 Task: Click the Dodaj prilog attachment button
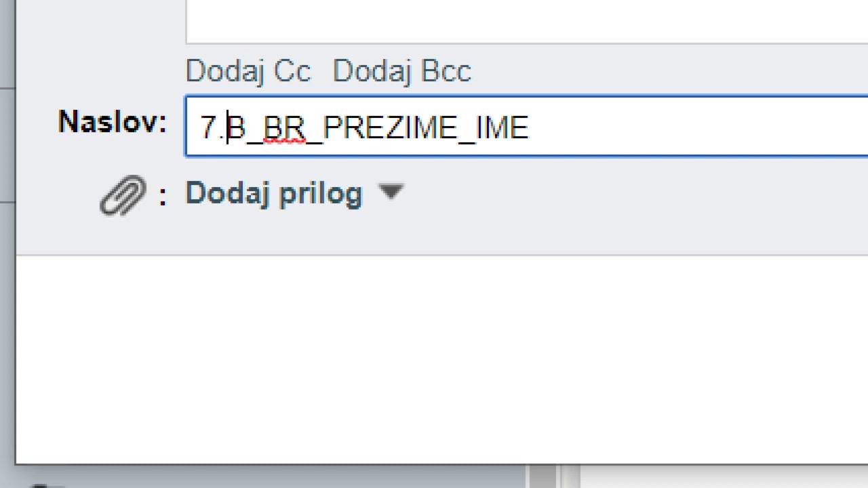tap(274, 194)
